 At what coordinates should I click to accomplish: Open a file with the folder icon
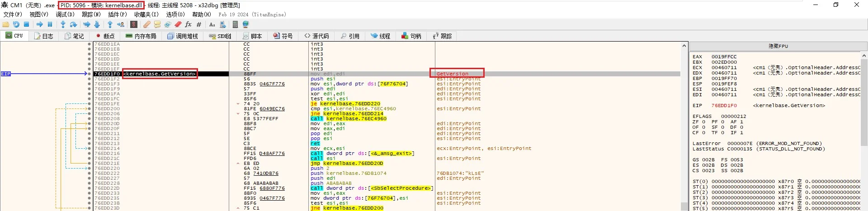coord(6,24)
